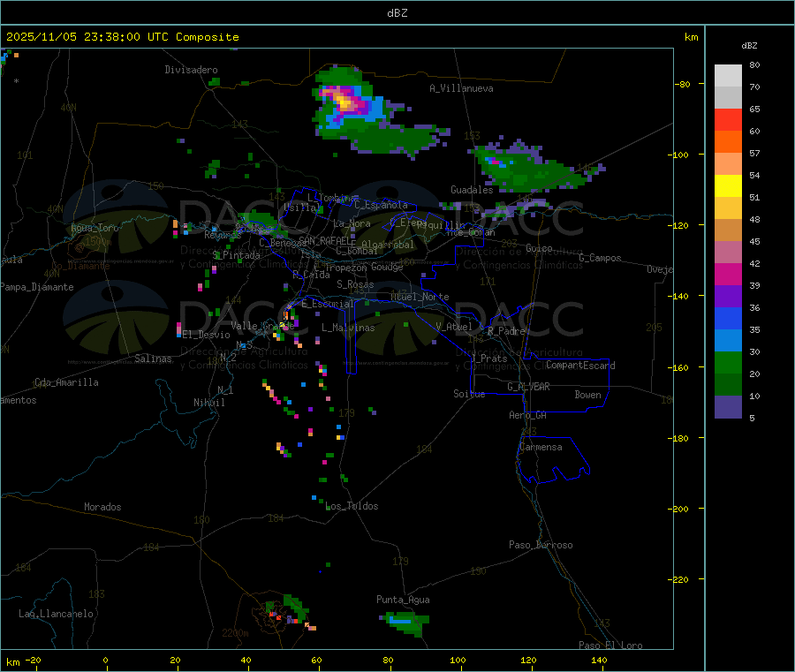Click the 'Punta_Agua' map label
The image size is (795, 672).
point(403,600)
